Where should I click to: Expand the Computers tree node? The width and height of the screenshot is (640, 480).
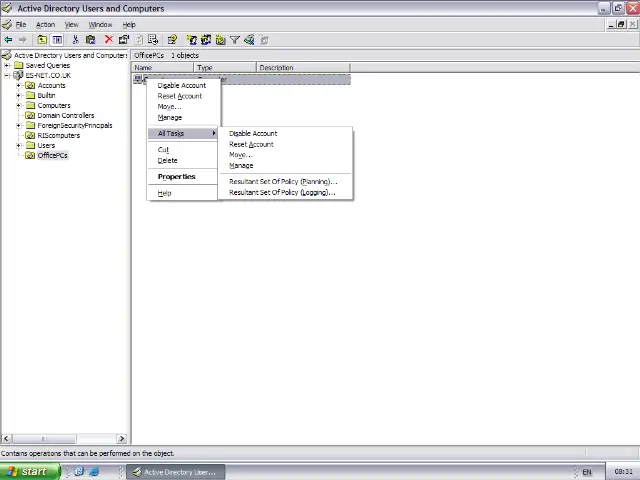pos(18,105)
